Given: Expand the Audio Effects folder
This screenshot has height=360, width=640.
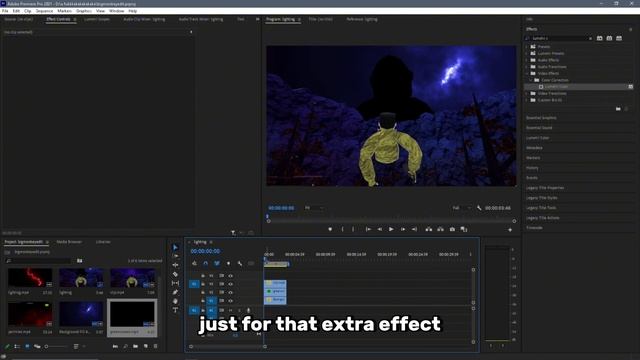Looking at the screenshot, I should pyautogui.click(x=527, y=60).
